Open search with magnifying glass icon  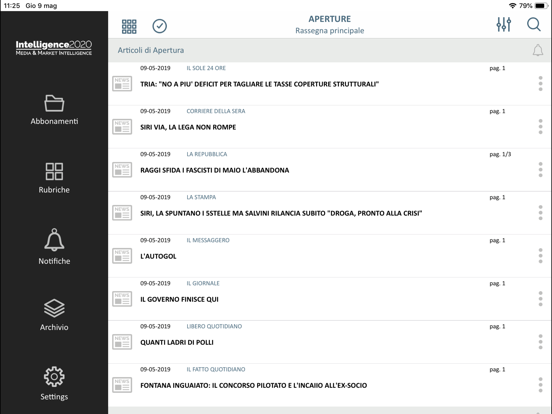point(534,25)
